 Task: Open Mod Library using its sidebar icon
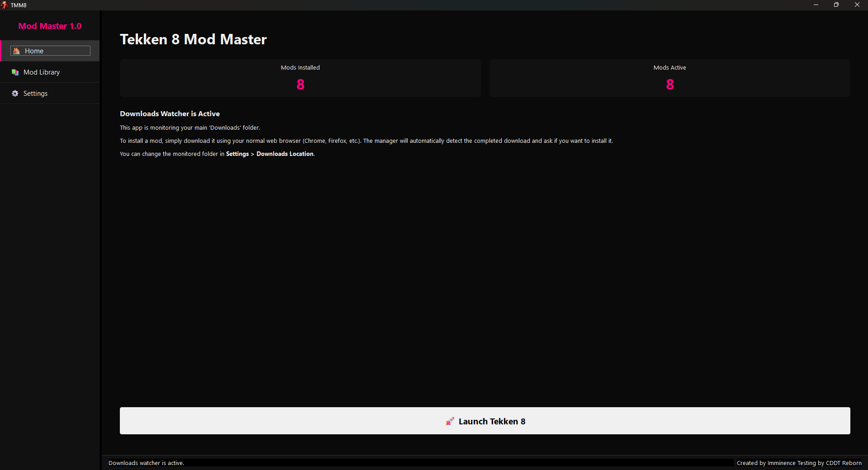[x=15, y=72]
